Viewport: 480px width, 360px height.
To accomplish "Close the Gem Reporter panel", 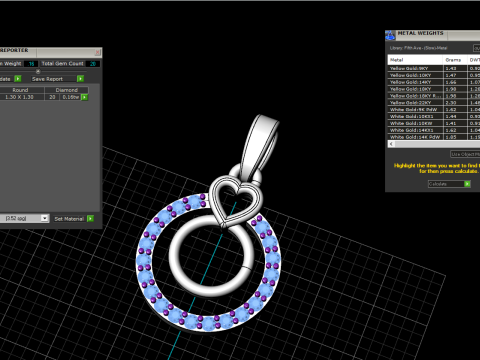I will coord(98,52).
